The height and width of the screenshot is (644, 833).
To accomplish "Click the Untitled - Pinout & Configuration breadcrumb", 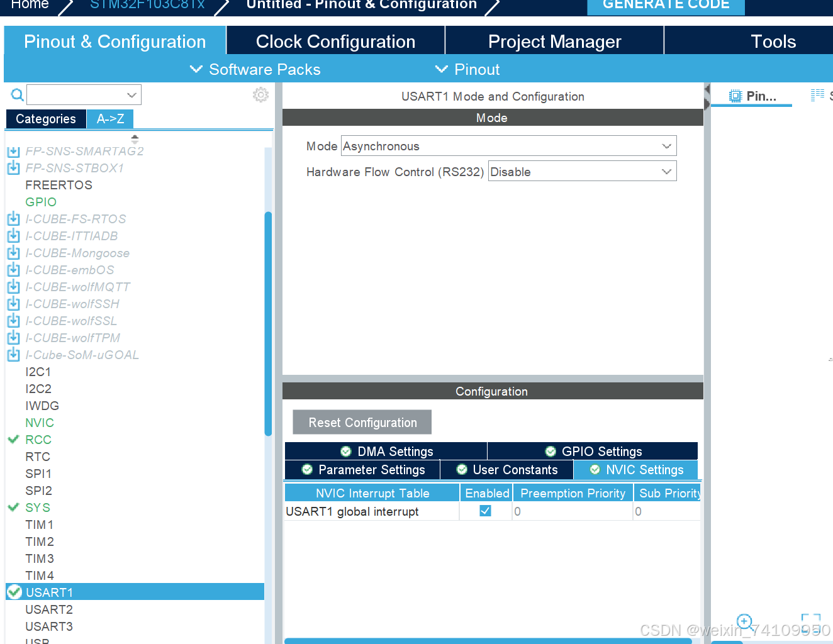I will pos(362,5).
